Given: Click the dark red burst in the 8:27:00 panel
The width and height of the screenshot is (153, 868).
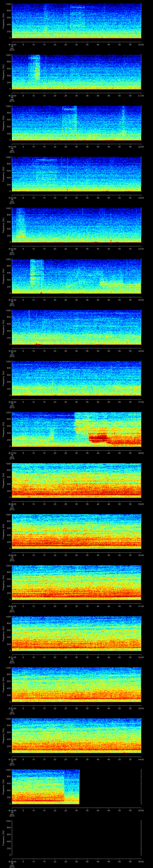Looking at the screenshot, I should 98,438.
